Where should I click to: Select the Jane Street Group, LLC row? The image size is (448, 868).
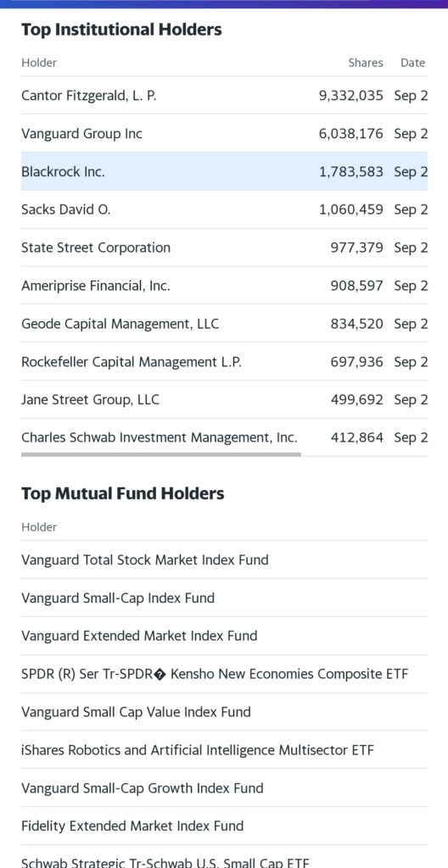point(224,400)
